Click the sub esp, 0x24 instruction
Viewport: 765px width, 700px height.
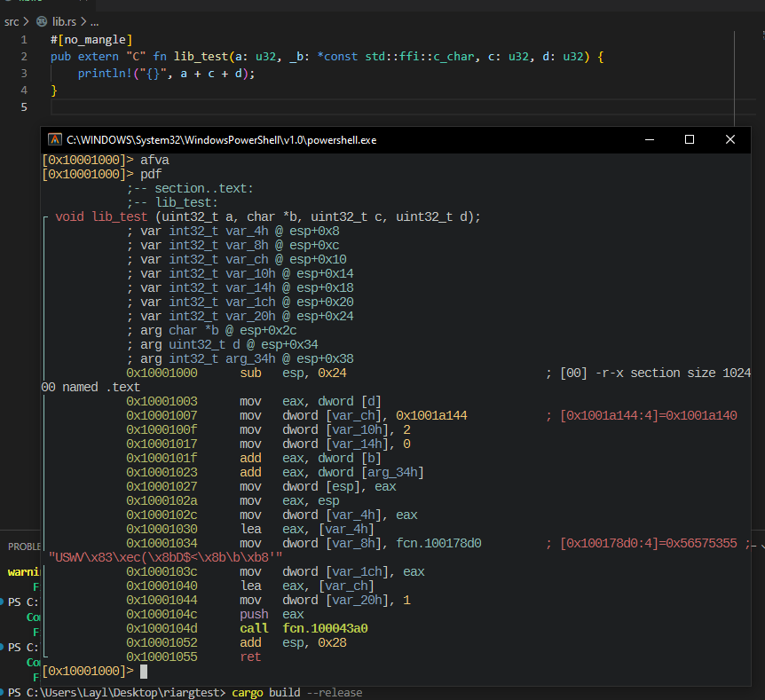coord(293,373)
